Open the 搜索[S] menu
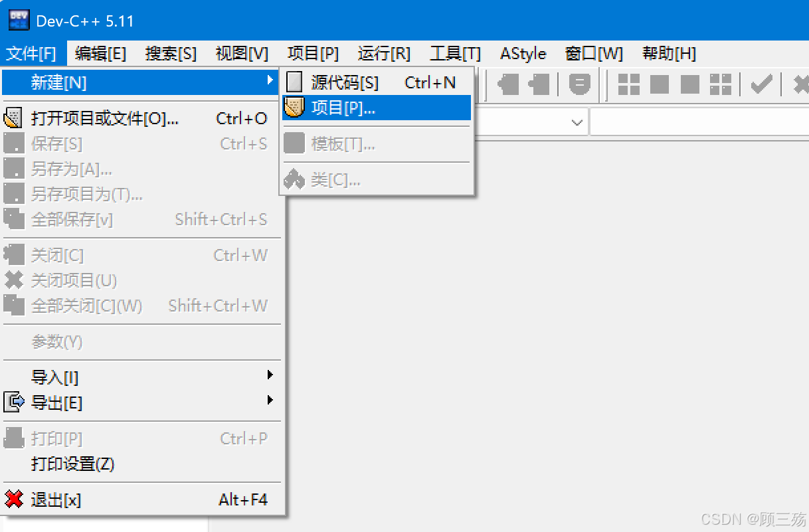 171,53
